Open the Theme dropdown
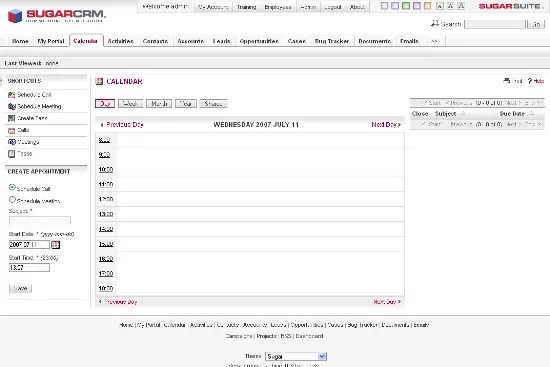This screenshot has width=550, height=367. (x=296, y=356)
